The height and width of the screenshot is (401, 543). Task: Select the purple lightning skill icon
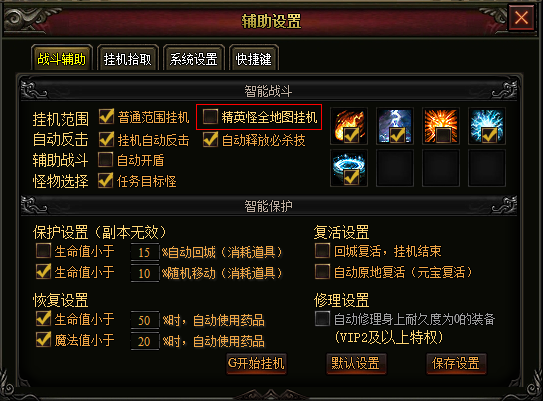(x=395, y=126)
